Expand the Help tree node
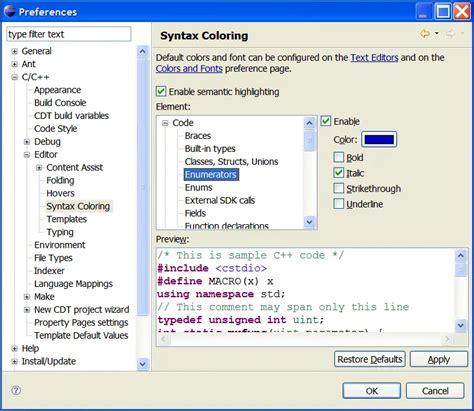Screen dimensions: 474x411 point(14,349)
